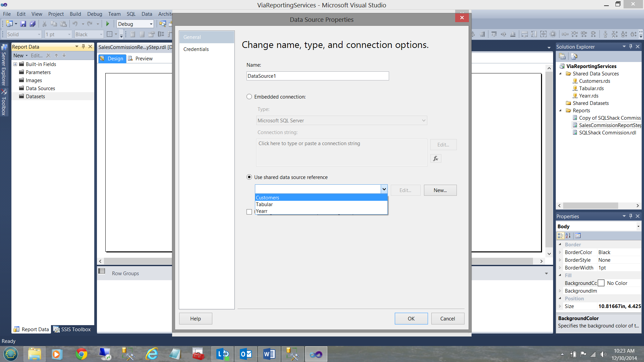Open Chrome from the taskbar
644x362 pixels.
click(82, 354)
